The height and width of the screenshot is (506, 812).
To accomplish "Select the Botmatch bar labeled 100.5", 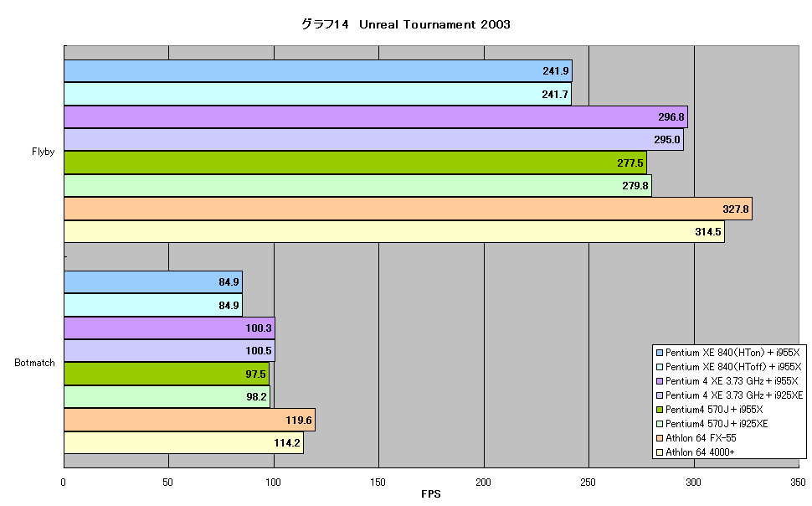I will (169, 351).
